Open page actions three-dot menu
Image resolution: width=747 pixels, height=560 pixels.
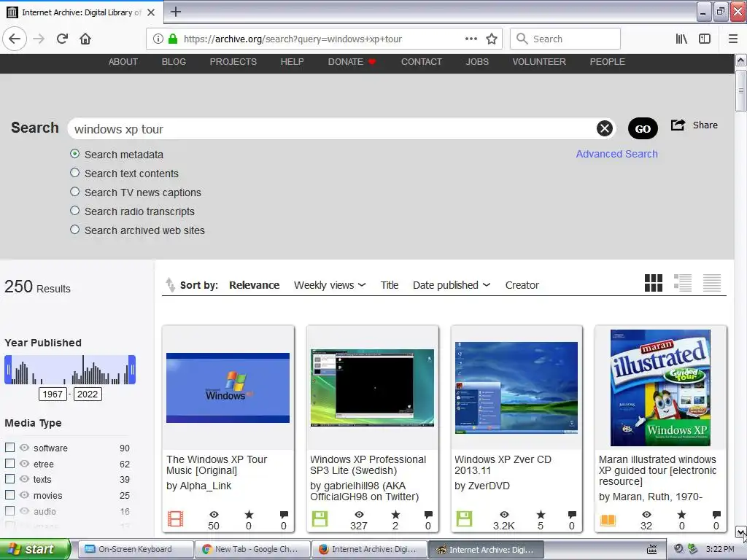[471, 39]
